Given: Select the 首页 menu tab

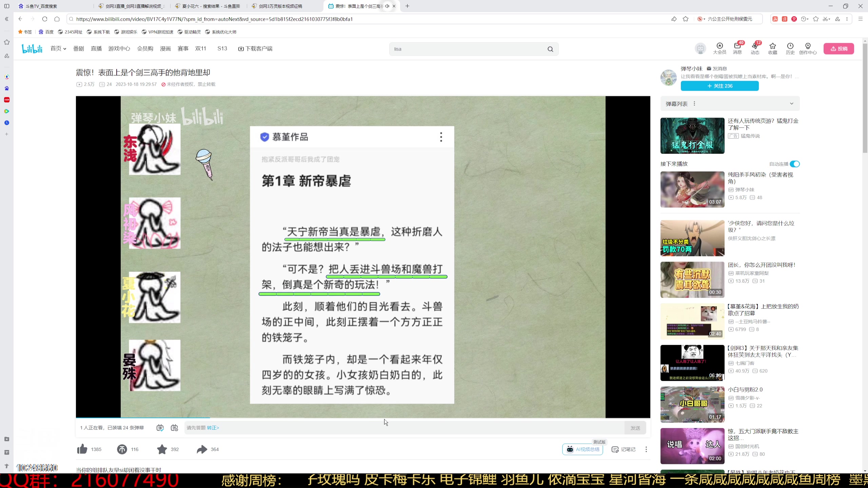Looking at the screenshot, I should [x=57, y=49].
